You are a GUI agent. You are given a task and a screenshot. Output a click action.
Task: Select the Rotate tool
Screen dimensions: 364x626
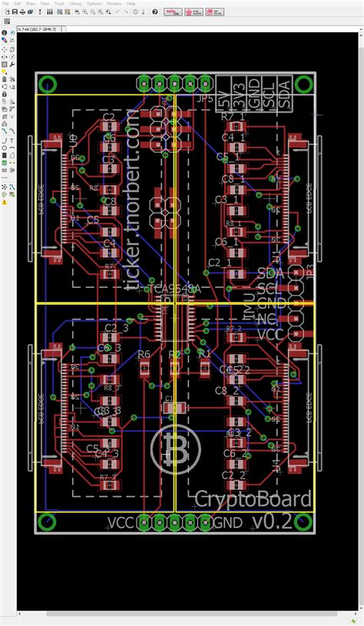click(x=12, y=57)
